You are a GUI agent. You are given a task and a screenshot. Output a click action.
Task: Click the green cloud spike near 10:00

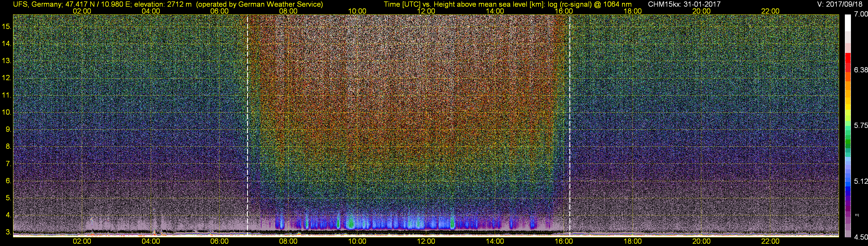coord(350,222)
